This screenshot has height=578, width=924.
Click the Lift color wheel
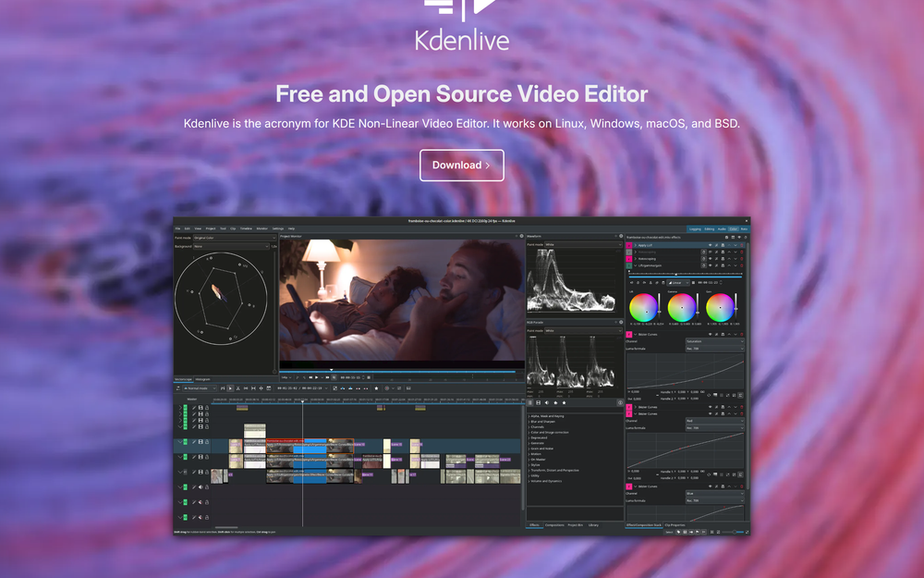[643, 308]
